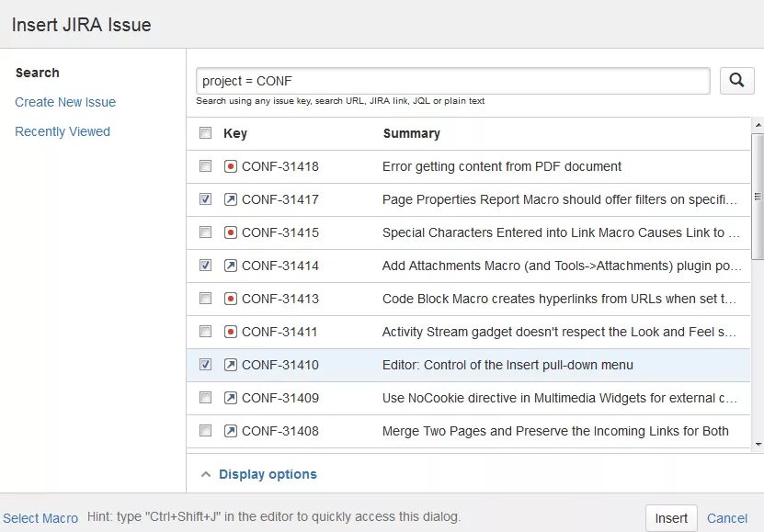
Task: Uncheck the CONF-31410 checkbox
Action: [205, 365]
